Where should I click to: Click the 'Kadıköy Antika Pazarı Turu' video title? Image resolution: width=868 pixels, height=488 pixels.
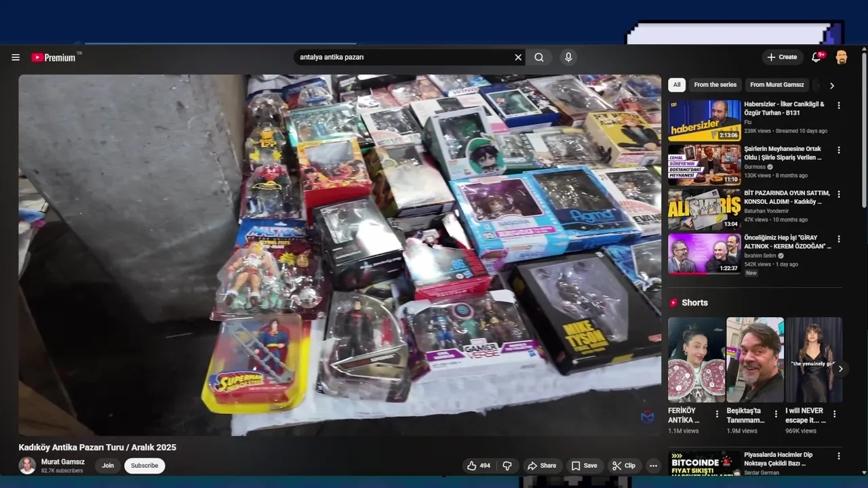[x=97, y=447]
